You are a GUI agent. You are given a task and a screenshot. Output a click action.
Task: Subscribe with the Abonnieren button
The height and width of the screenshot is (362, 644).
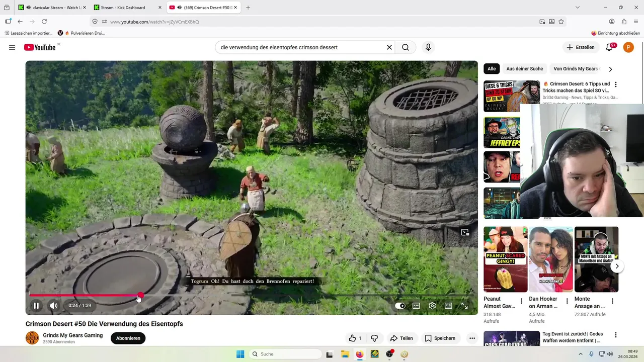click(128, 338)
